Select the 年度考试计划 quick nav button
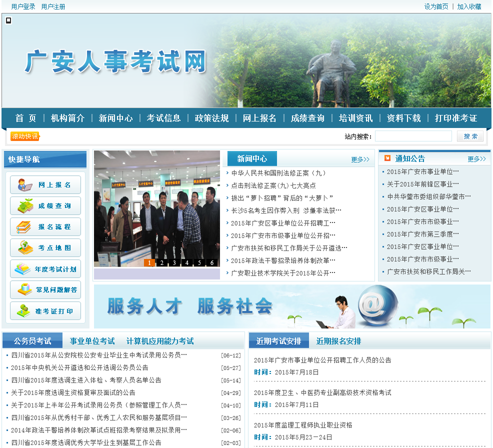The width and height of the screenshot is (493, 448). [x=45, y=269]
